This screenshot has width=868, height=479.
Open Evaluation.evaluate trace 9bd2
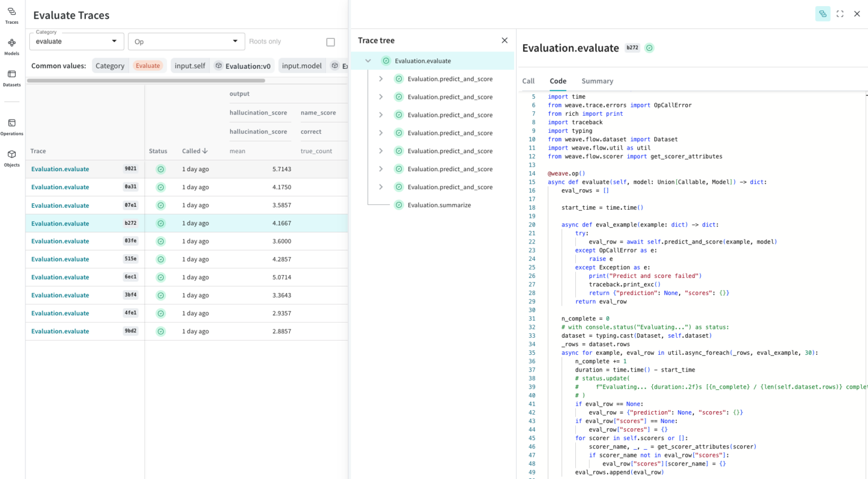60,331
